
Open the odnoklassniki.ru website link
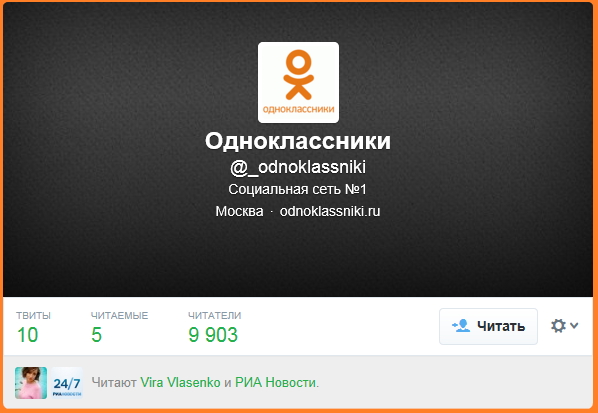330,211
